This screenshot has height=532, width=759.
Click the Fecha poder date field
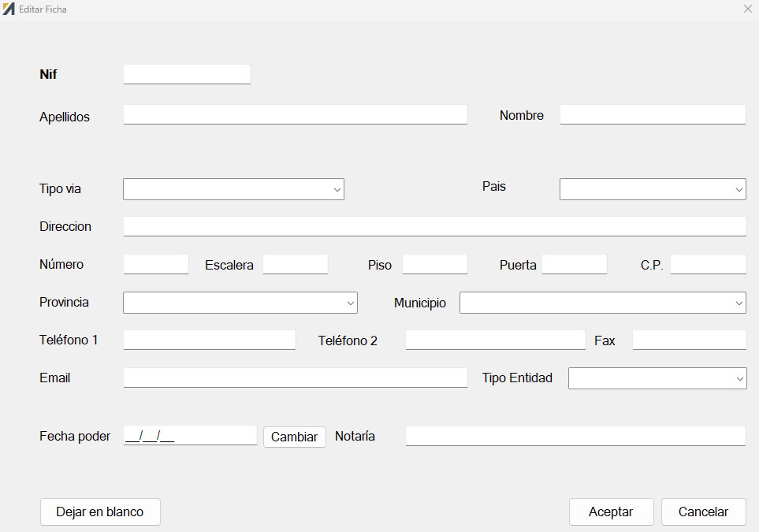(x=190, y=435)
